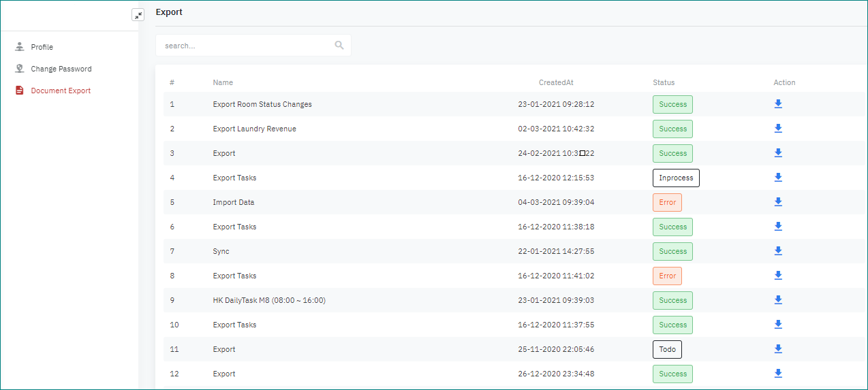Image resolution: width=868 pixels, height=390 pixels.
Task: Click download icon in row 11
Action: coord(778,349)
